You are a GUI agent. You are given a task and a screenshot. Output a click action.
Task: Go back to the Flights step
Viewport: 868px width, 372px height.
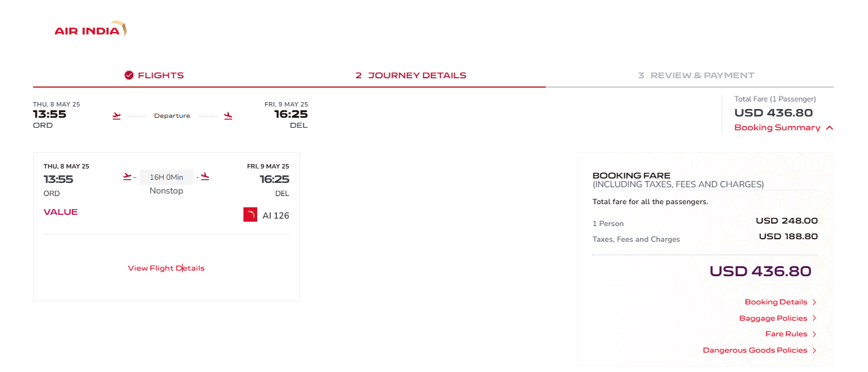pyautogui.click(x=160, y=75)
